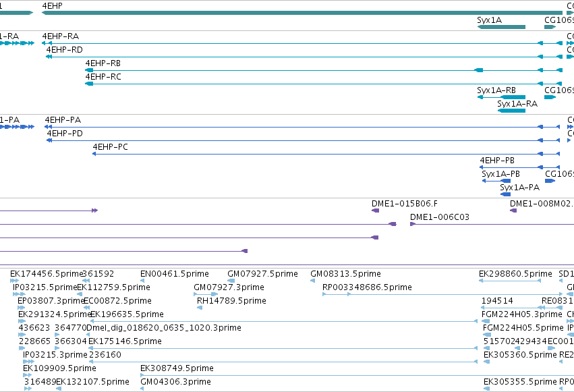Viewport: 574px width, 392px height.
Task: Select the 361592 EST label
Action: tap(98, 274)
